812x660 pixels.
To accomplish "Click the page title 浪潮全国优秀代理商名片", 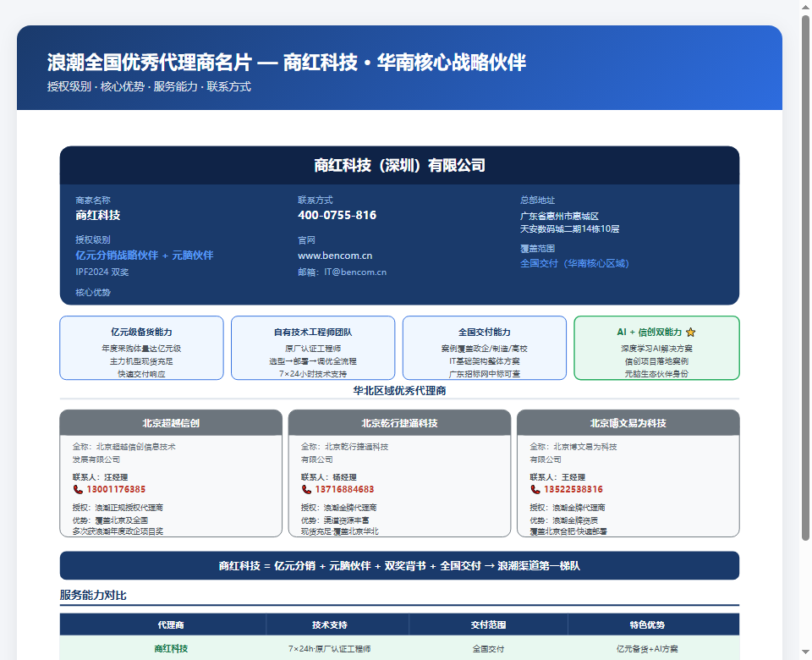I will [x=150, y=63].
